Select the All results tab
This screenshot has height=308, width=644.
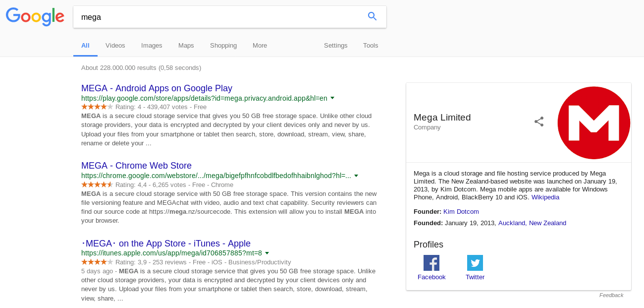85,45
